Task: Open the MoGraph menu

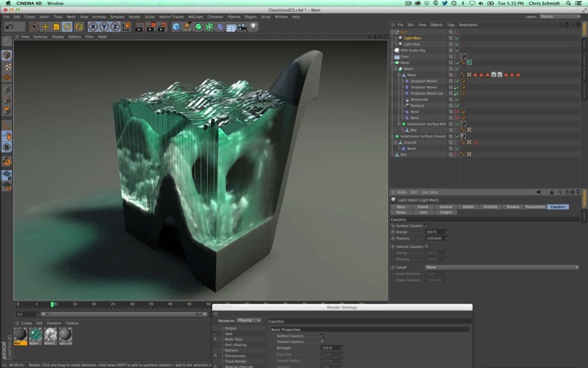Action: click(195, 17)
